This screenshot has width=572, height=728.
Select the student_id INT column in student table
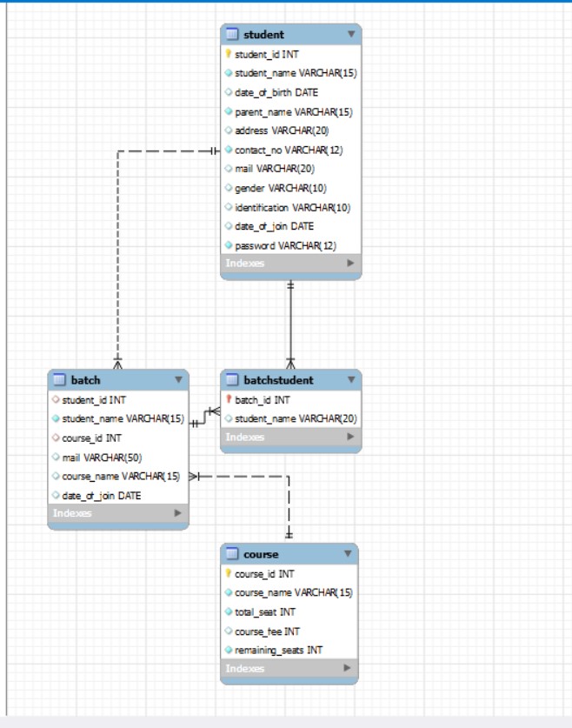[267, 54]
